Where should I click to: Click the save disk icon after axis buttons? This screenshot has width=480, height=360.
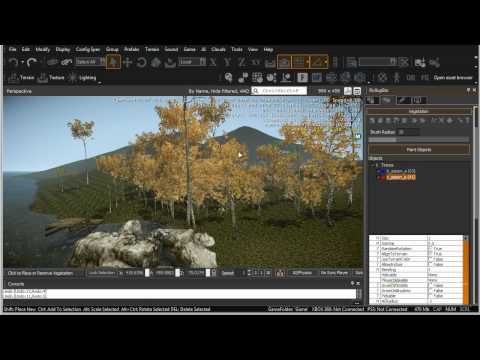click(270, 62)
